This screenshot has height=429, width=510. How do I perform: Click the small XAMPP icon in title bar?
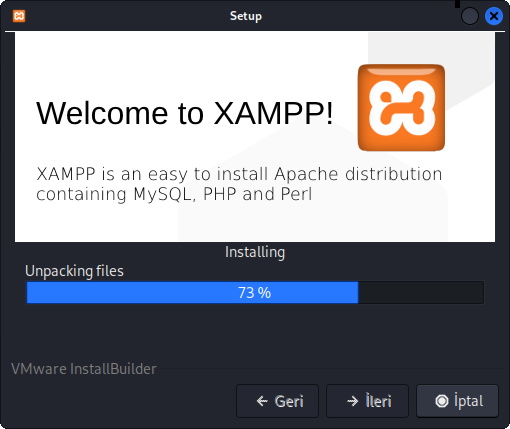(x=19, y=16)
